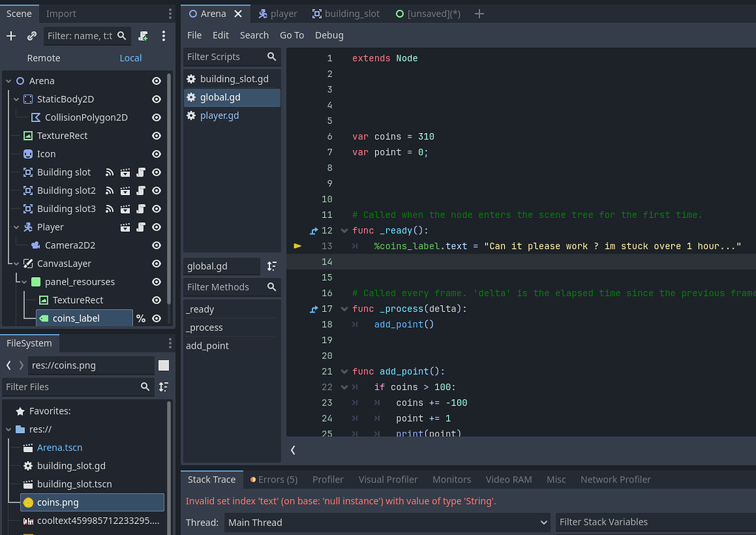This screenshot has height=535, width=756.
Task: Toggle visibility of Camera2D2
Action: (x=156, y=245)
